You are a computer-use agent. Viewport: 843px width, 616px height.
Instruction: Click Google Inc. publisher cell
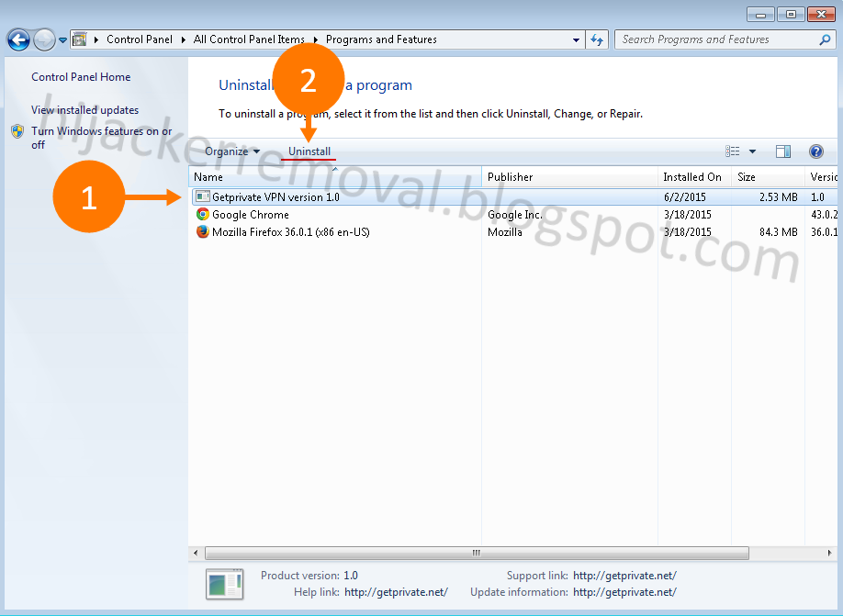coord(515,215)
